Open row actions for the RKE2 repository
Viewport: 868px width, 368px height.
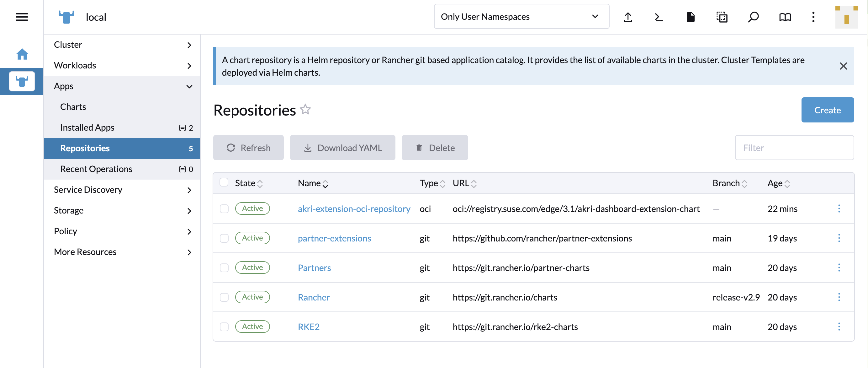point(839,327)
